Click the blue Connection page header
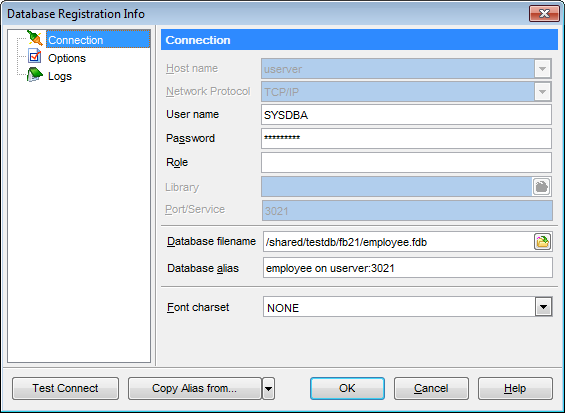The height and width of the screenshot is (413, 565). (x=359, y=40)
